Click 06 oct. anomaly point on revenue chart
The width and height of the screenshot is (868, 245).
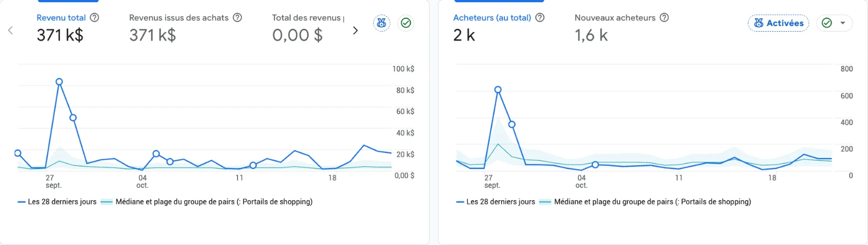click(170, 161)
